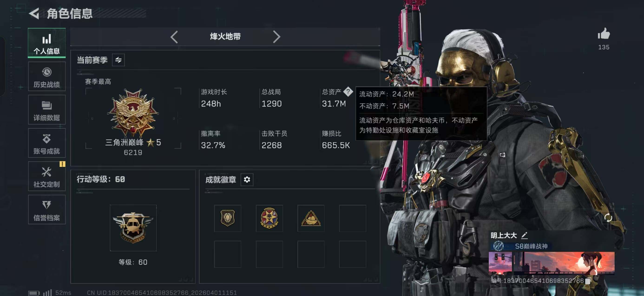Show 总资产 help question mark tooltip
The image size is (644, 296).
click(348, 92)
